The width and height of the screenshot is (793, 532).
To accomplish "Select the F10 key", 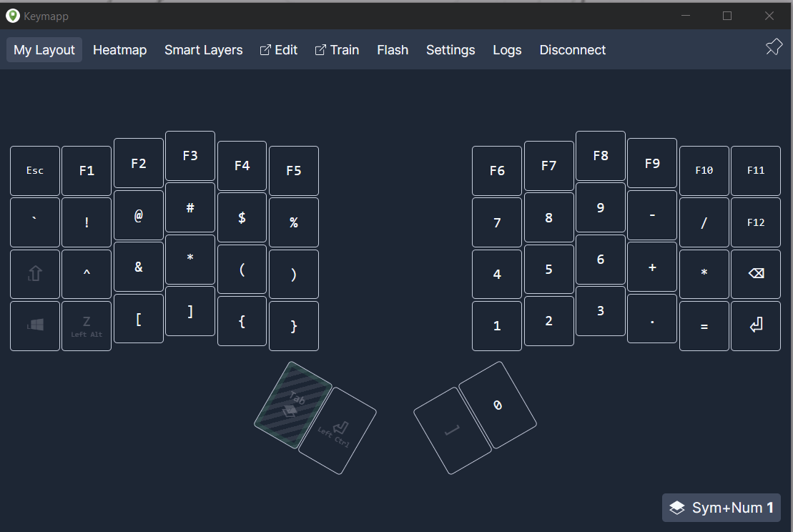I will (704, 170).
